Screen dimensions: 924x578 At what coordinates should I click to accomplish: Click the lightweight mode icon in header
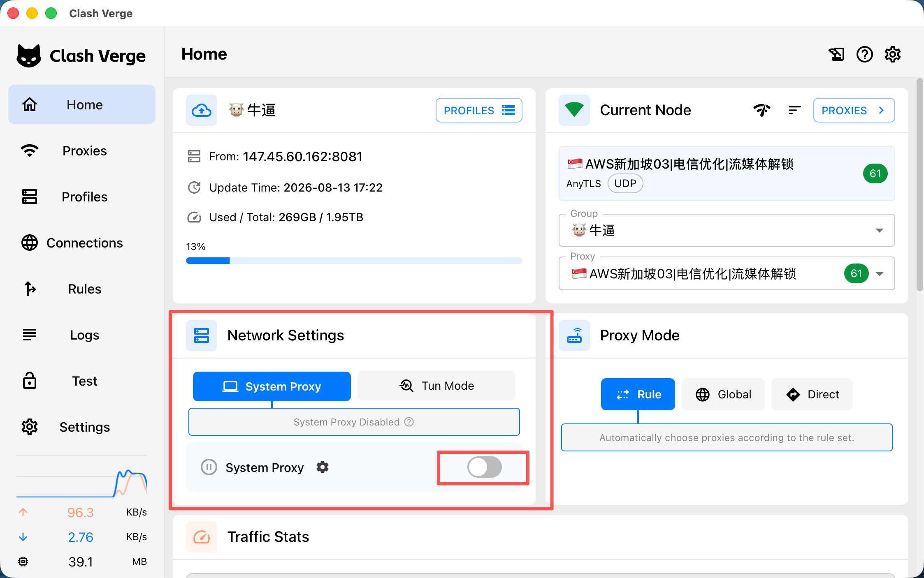click(x=836, y=54)
